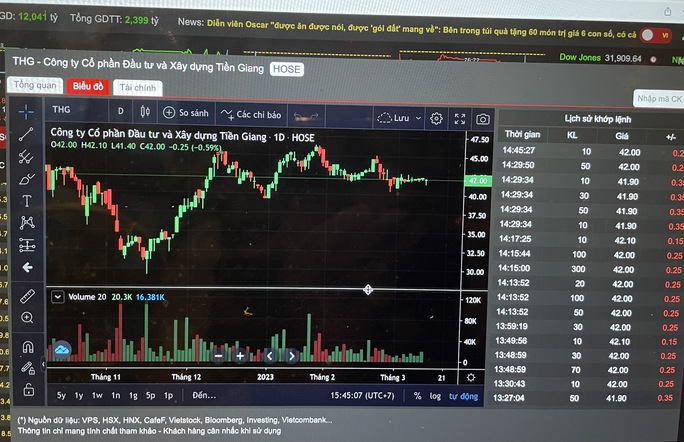Toggle percent scale on price axis

(x=417, y=396)
